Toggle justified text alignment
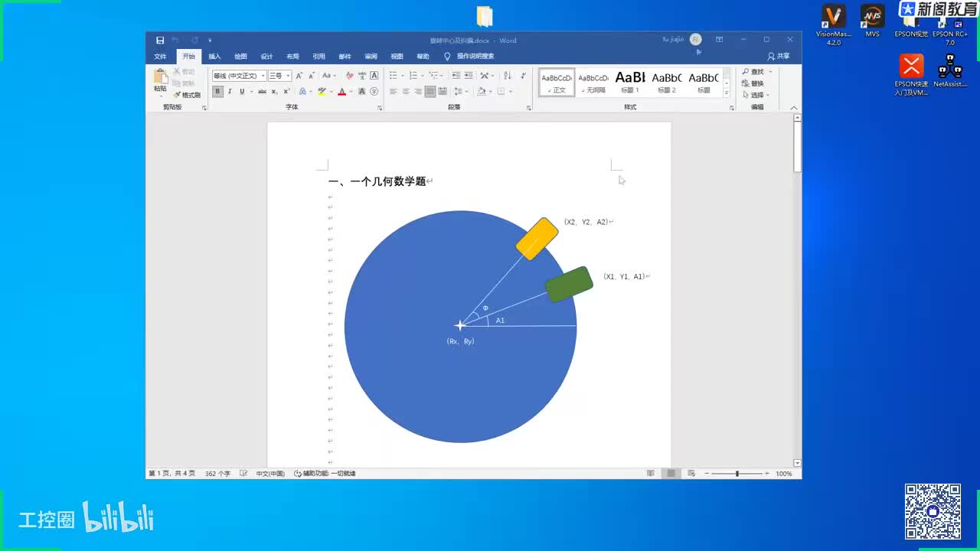Screen dimensions: 980x551 [x=430, y=91]
